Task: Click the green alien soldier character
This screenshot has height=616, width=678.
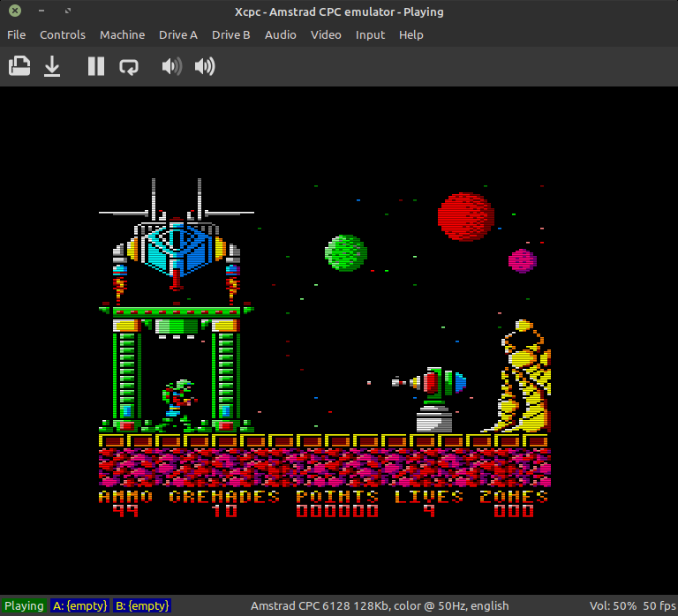Action: (178, 405)
